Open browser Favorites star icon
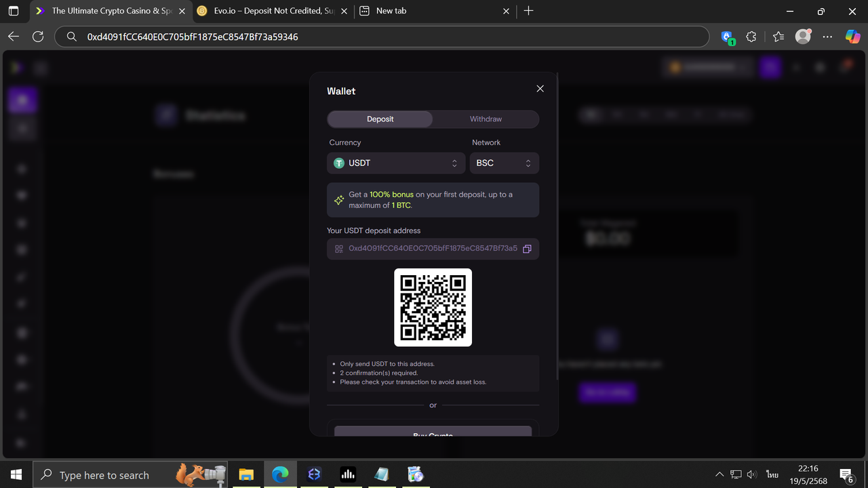 778,37
